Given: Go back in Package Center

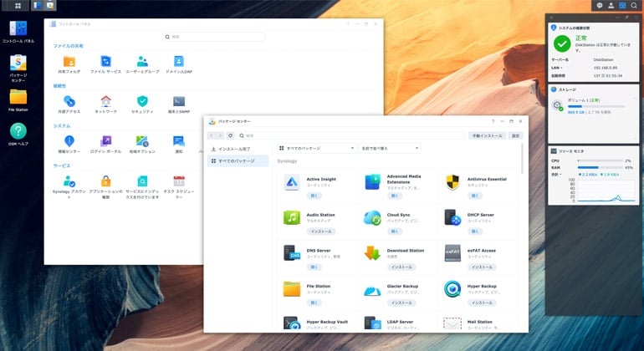Looking at the screenshot, I should click(x=212, y=135).
